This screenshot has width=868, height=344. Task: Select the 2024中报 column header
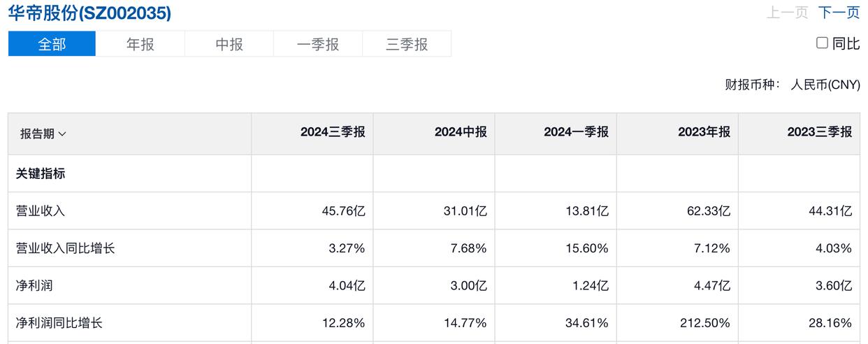pos(461,132)
